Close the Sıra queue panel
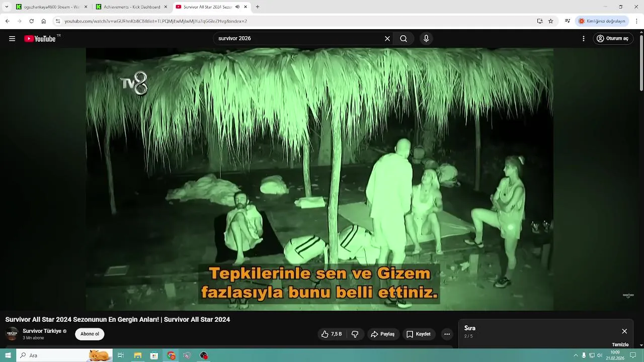 click(x=624, y=331)
